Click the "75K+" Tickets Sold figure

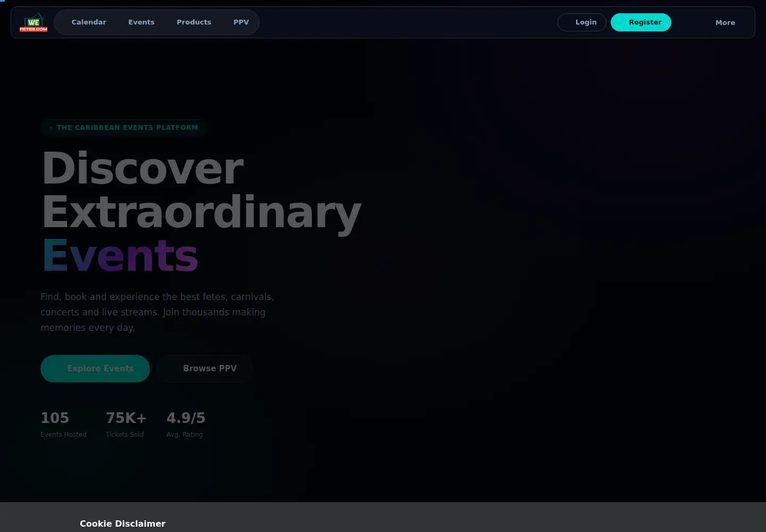coord(126,418)
